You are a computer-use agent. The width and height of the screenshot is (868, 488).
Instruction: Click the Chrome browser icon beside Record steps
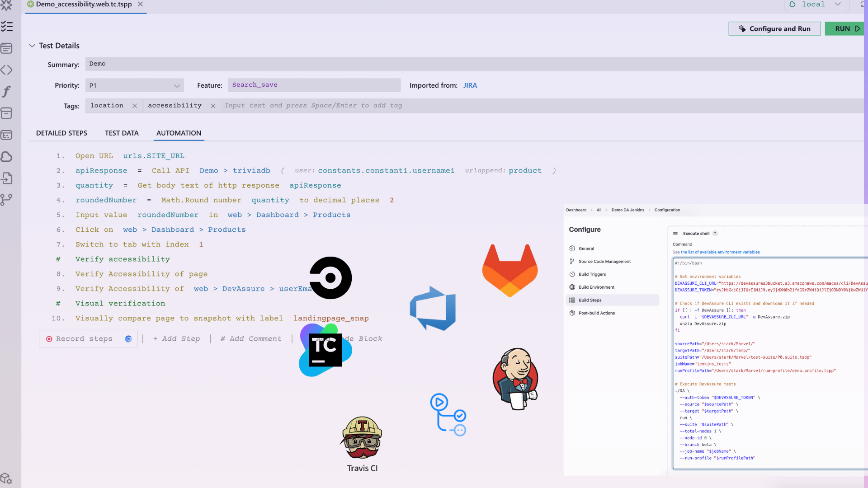click(128, 339)
